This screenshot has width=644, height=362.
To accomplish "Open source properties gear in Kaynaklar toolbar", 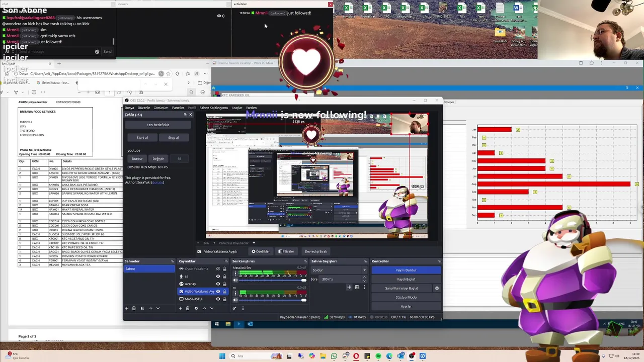I will click(x=196, y=308).
